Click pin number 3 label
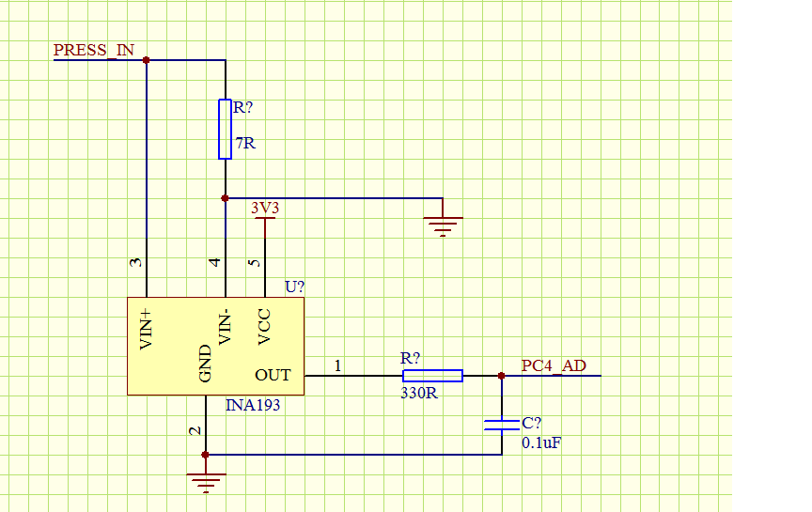 [135, 262]
